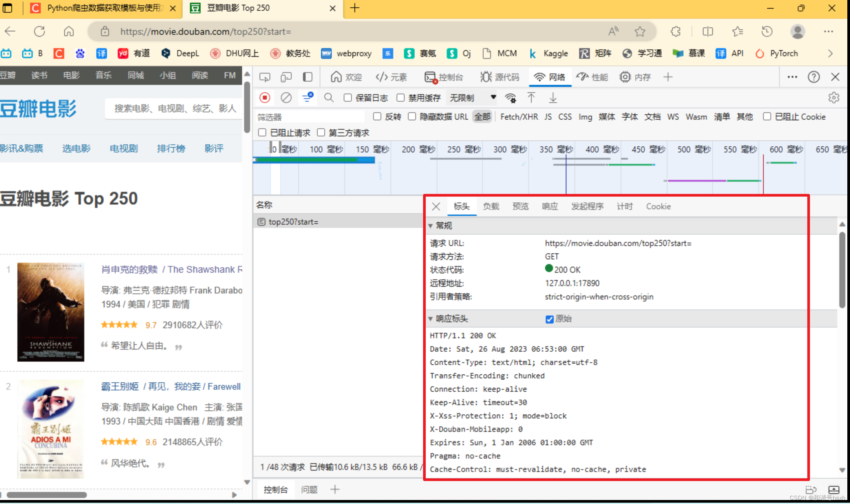The width and height of the screenshot is (850, 504).
Task: Enable 禁用缓存 checkbox
Action: click(x=401, y=98)
